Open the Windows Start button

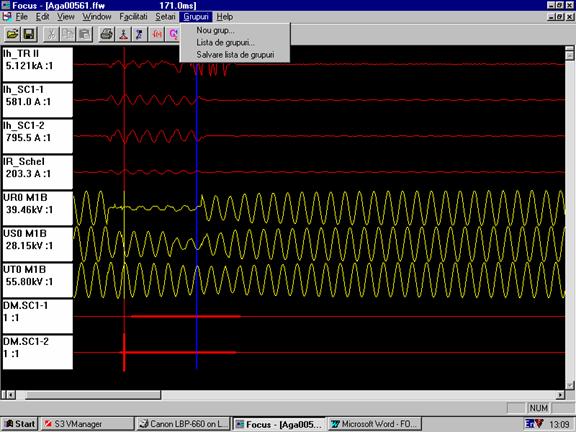pyautogui.click(x=19, y=424)
